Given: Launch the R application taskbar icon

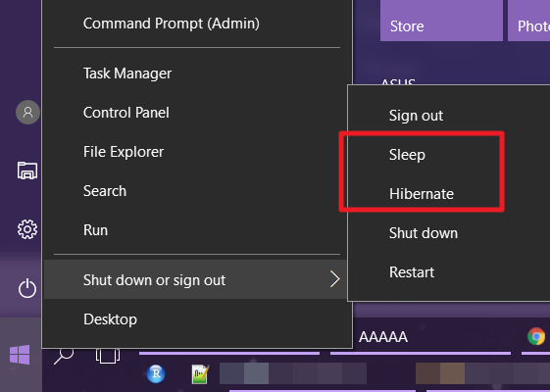Looking at the screenshot, I should (x=156, y=373).
